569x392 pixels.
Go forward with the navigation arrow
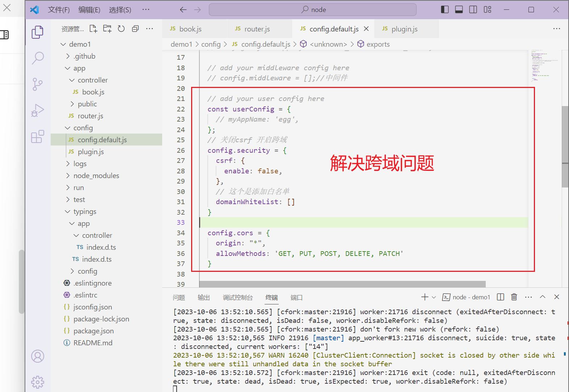click(x=197, y=10)
